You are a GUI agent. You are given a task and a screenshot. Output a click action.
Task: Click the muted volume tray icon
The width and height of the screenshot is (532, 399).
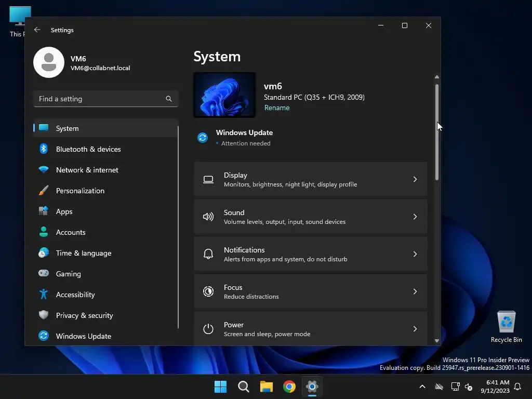pyautogui.click(x=469, y=387)
